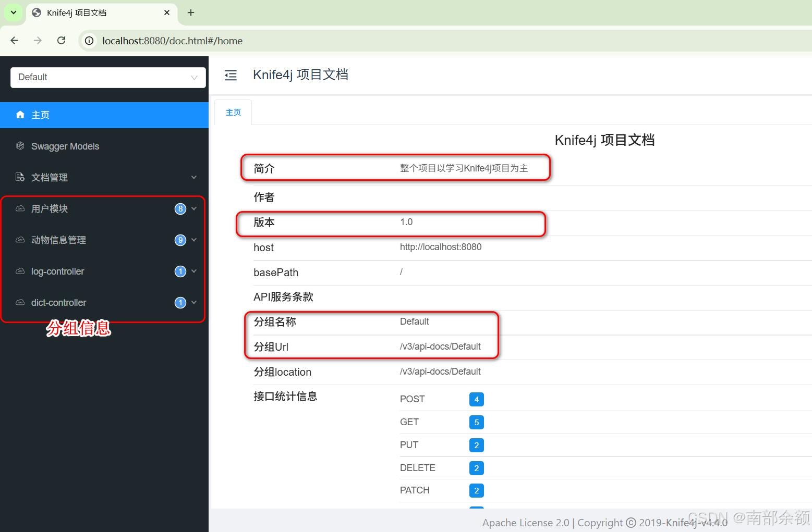The height and width of the screenshot is (532, 812).
Task: Click the POST count badge 4
Action: (477, 400)
